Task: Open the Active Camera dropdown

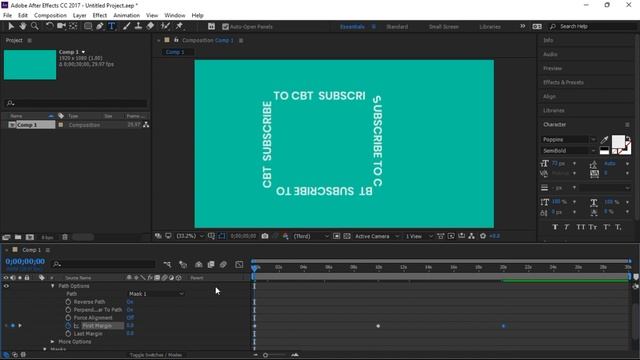Action: (377, 236)
